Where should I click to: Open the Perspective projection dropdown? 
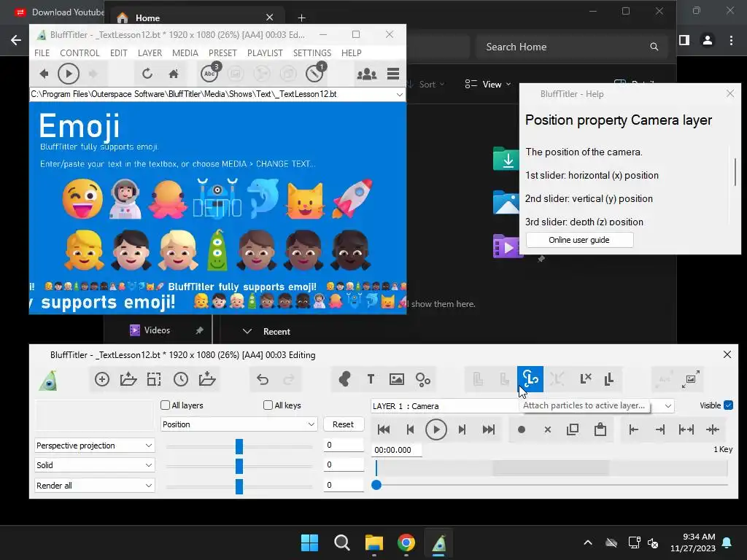tap(94, 446)
